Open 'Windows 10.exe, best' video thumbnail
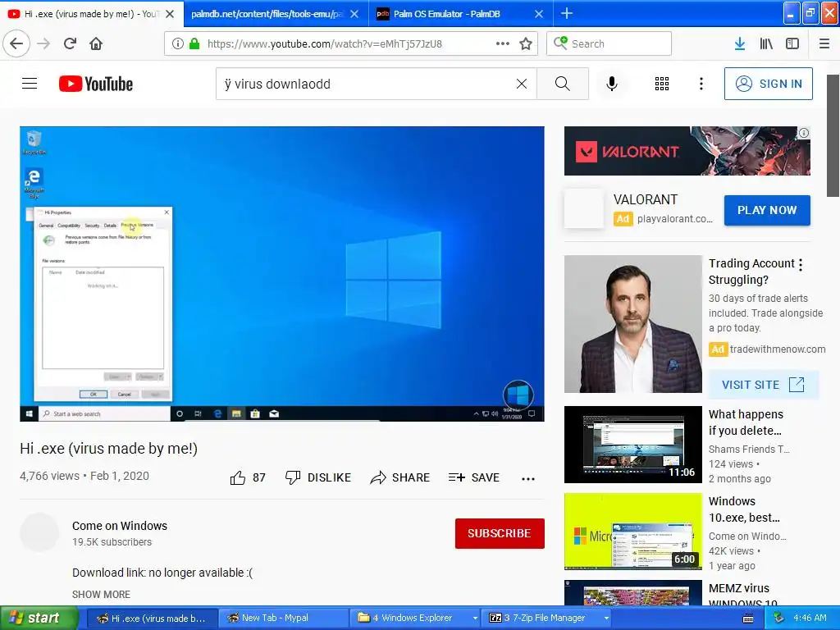The image size is (840, 630). point(633,532)
